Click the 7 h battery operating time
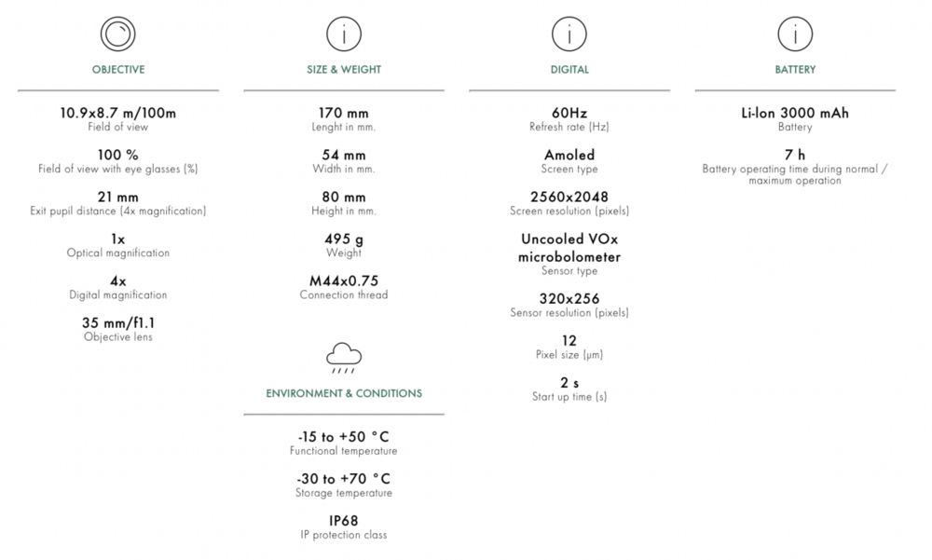The width and height of the screenshot is (932, 560). tap(795, 155)
